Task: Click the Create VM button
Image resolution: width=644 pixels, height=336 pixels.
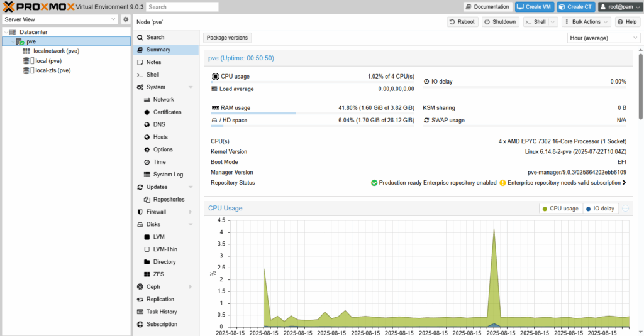Action: point(535,6)
